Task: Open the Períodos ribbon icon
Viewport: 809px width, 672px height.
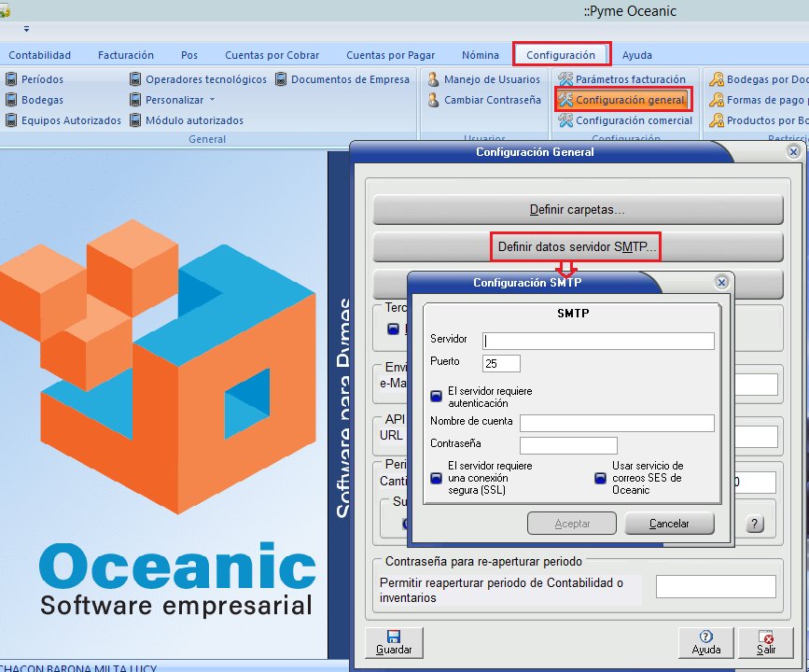Action: coord(12,79)
